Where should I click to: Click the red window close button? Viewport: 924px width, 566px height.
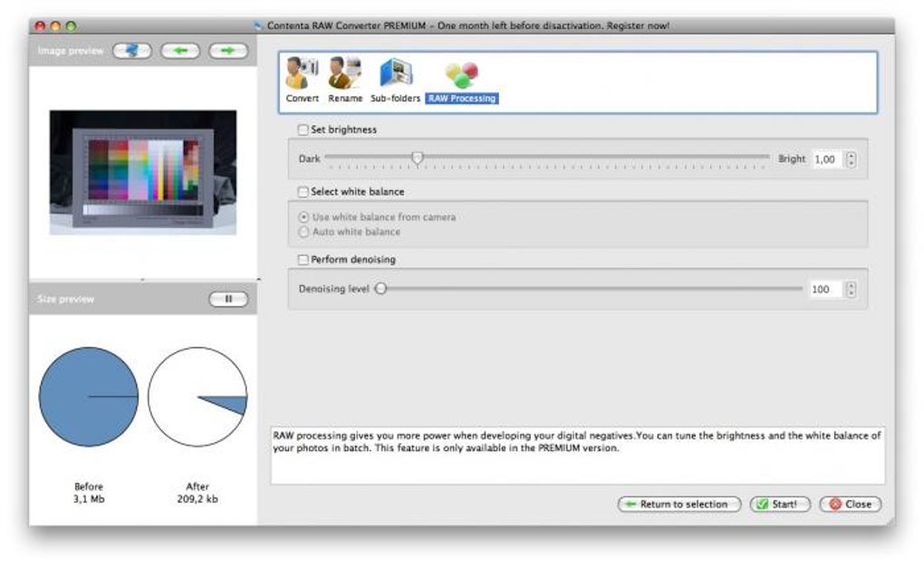(x=40, y=26)
